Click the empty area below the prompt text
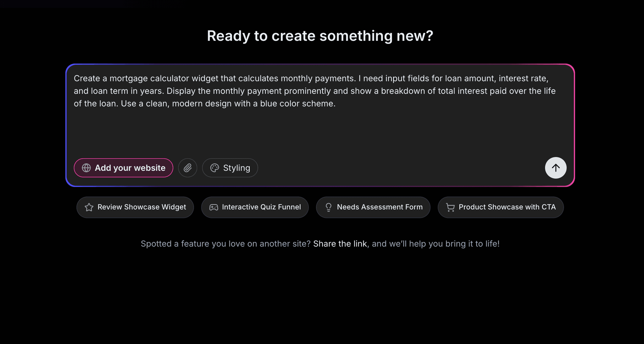The image size is (644, 344). 314,132
